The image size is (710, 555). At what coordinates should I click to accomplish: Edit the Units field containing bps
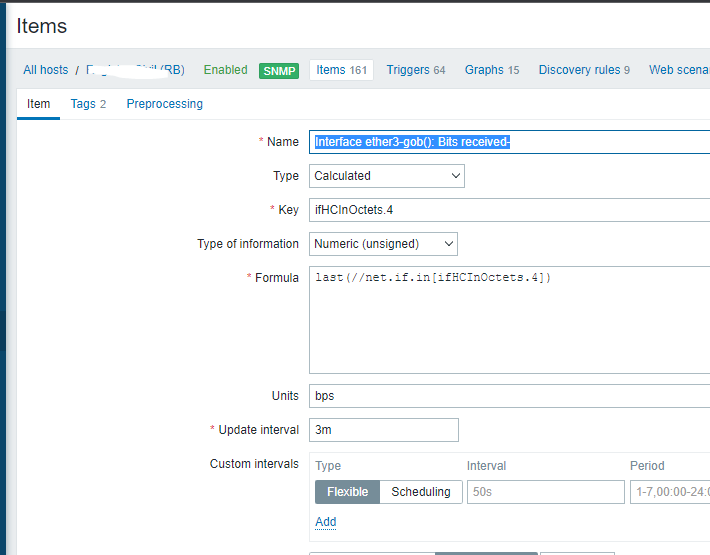tap(509, 396)
